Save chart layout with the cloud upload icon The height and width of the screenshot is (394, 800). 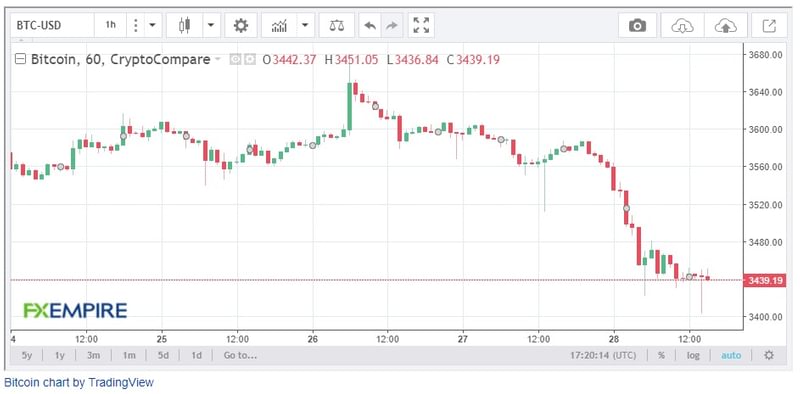point(725,25)
